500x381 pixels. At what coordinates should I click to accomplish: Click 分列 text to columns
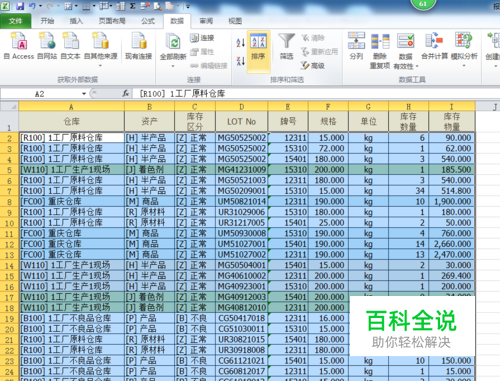(x=356, y=46)
